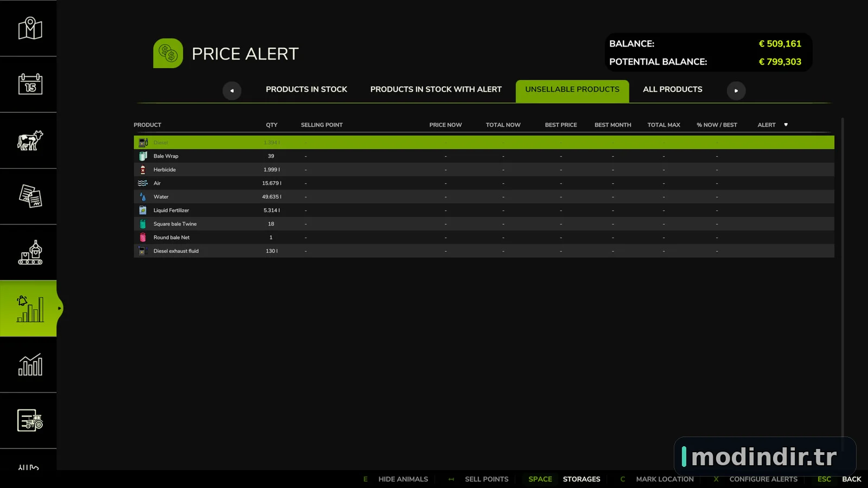The height and width of the screenshot is (488, 868).
Task: Open the calendar sidebar icon
Action: (30, 84)
